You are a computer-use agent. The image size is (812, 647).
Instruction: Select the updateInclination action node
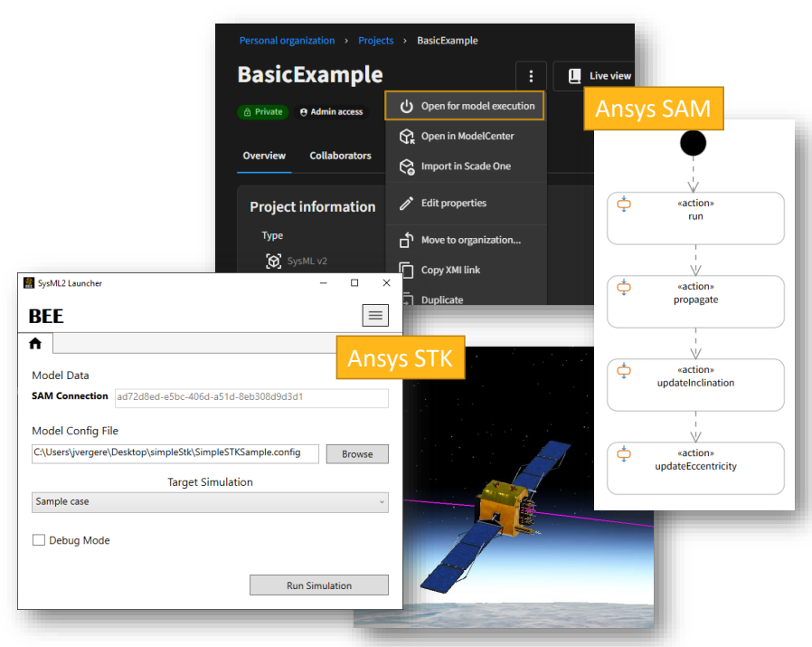coord(695,385)
